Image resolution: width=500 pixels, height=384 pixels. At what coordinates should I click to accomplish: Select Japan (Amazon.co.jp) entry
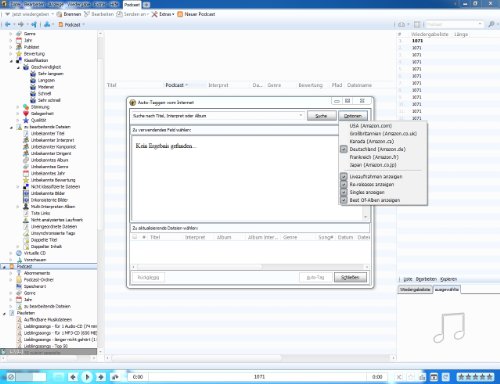373,165
